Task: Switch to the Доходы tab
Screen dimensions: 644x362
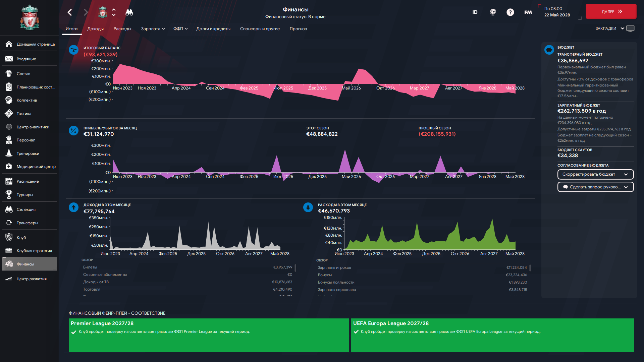Action: [x=95, y=29]
